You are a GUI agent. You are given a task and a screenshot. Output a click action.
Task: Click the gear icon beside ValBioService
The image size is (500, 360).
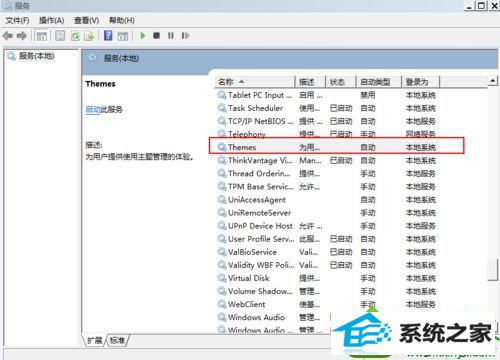pyautogui.click(x=222, y=252)
